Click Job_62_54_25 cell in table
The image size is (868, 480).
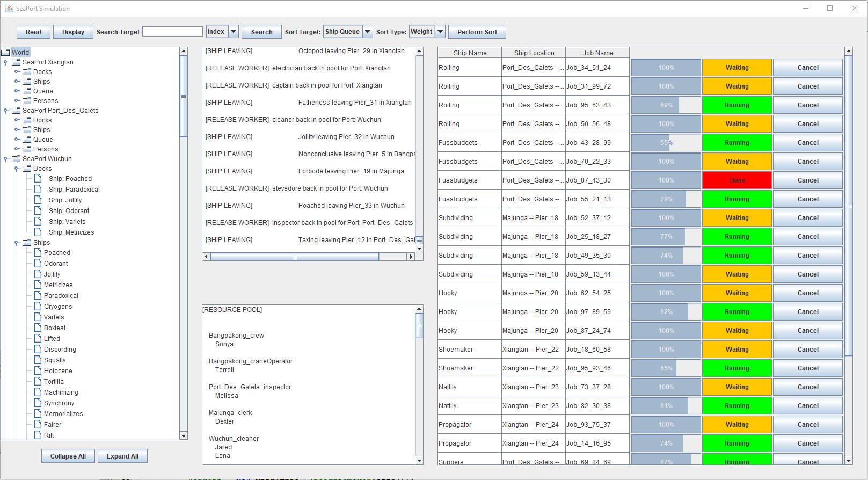pyautogui.click(x=597, y=293)
